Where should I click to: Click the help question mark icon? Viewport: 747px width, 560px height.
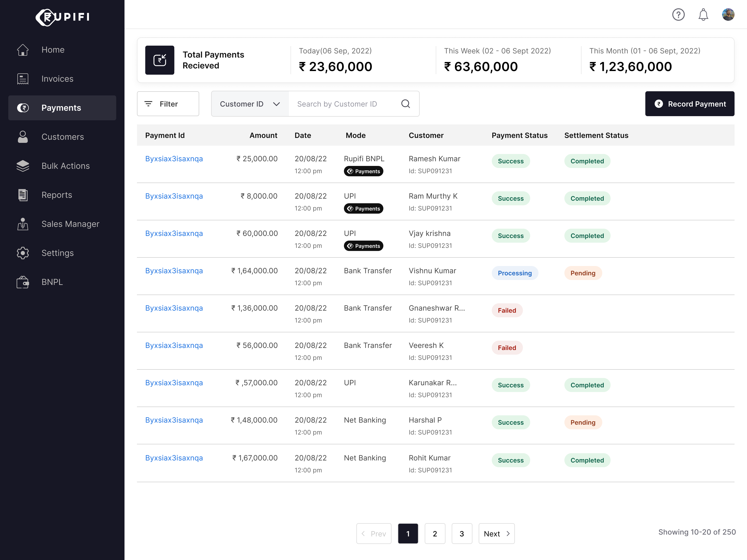678,15
